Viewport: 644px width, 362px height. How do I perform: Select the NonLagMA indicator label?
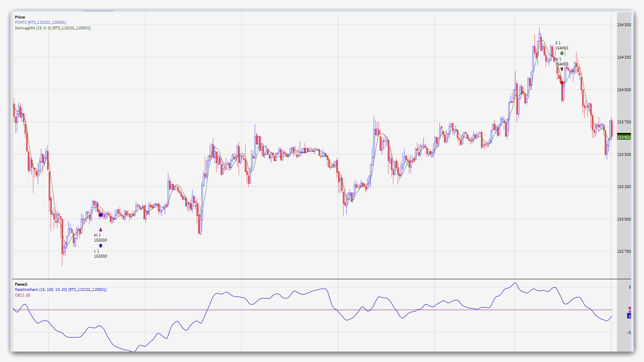(53, 28)
